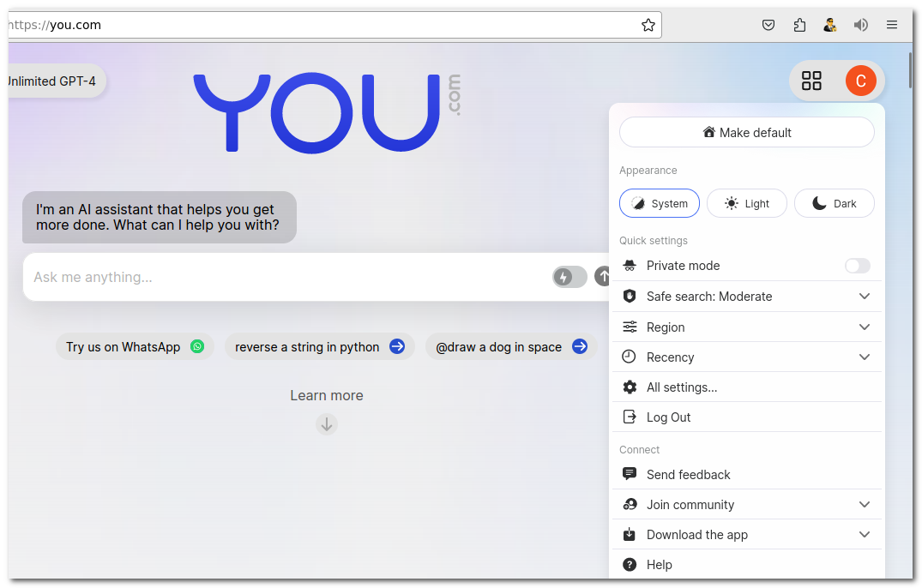The image size is (922, 588).
Task: Open All settings... menu entry
Action: 747,387
